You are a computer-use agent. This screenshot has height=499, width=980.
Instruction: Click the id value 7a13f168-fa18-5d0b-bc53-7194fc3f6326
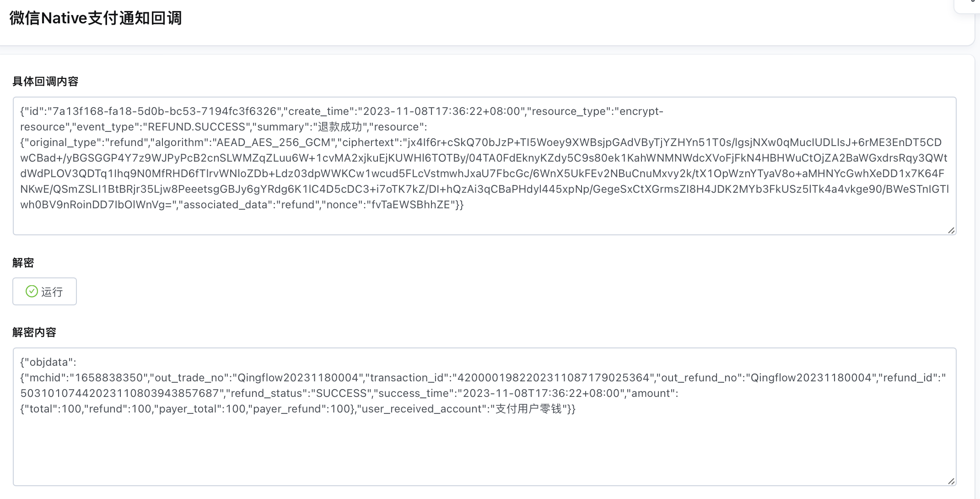(x=165, y=111)
